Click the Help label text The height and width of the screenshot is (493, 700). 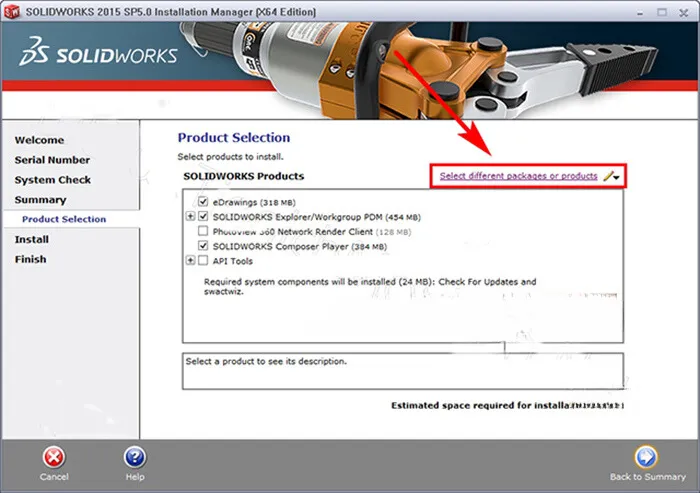tap(135, 477)
